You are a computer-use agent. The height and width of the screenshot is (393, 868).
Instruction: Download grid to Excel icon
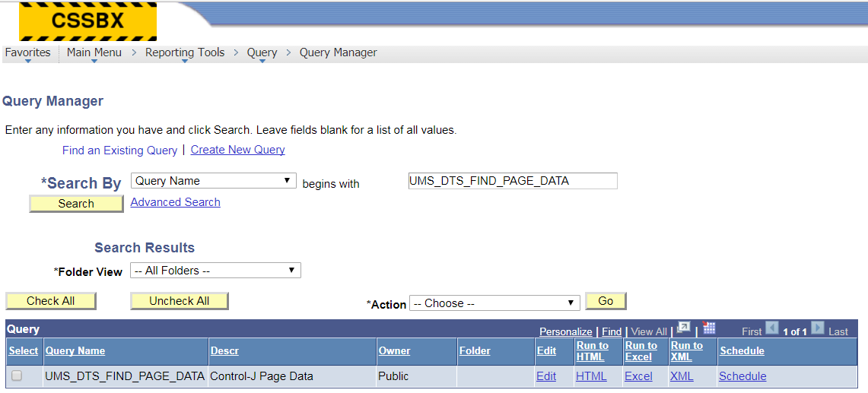point(708,328)
